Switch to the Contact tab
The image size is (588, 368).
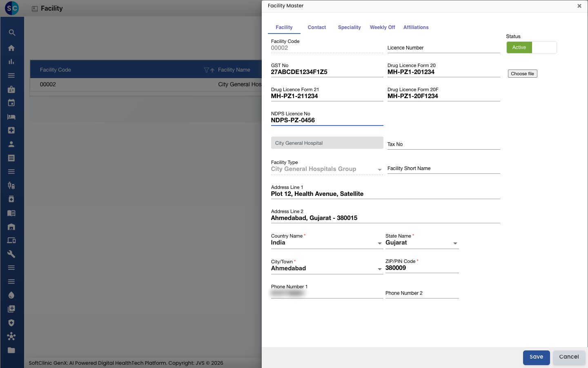[317, 27]
